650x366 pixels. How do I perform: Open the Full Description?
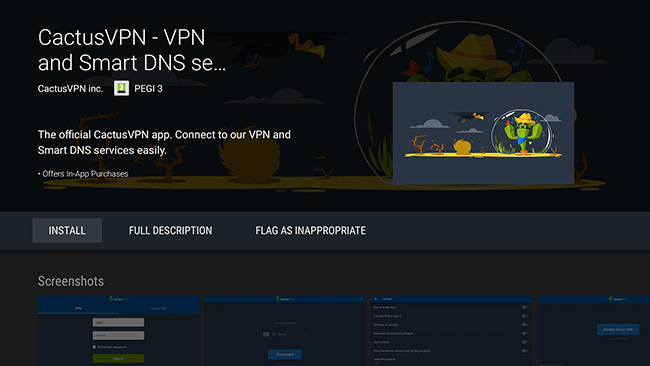[170, 230]
